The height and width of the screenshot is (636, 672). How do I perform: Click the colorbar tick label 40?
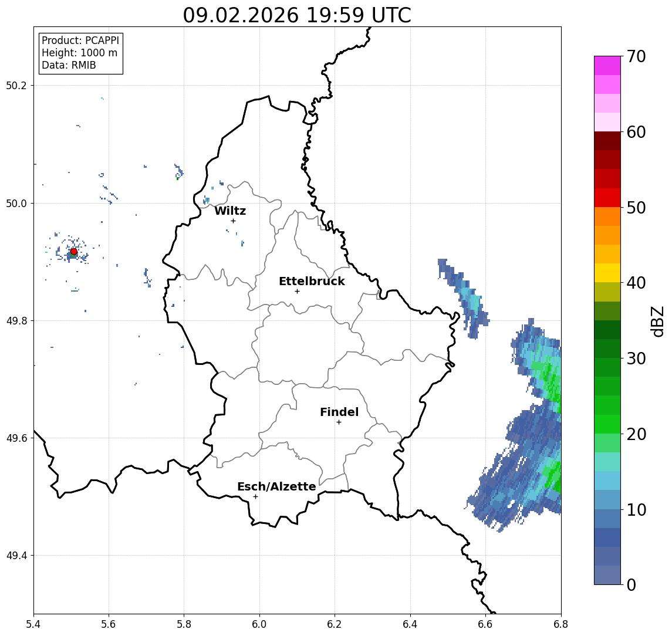(x=636, y=283)
